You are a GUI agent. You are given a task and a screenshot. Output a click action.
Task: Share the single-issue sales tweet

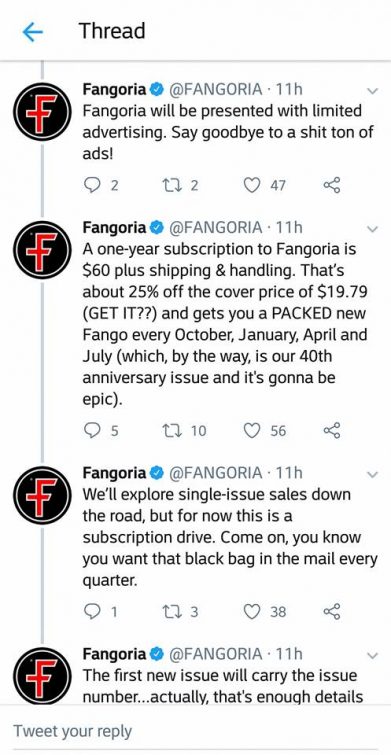click(332, 612)
